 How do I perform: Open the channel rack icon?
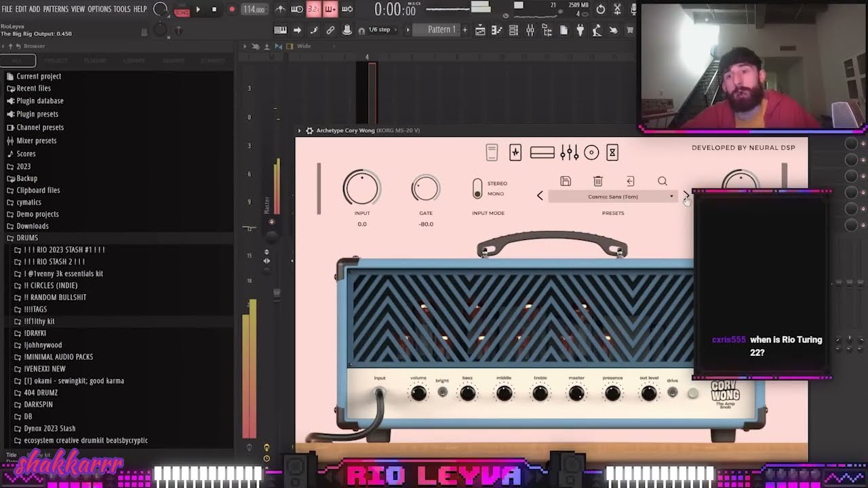pyautogui.click(x=513, y=30)
